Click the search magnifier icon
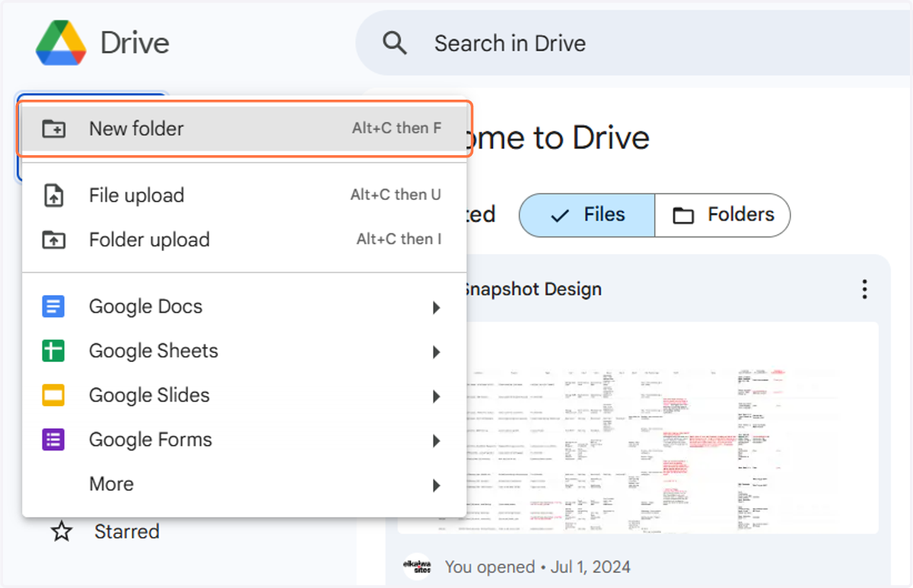This screenshot has width=913, height=588. click(395, 43)
